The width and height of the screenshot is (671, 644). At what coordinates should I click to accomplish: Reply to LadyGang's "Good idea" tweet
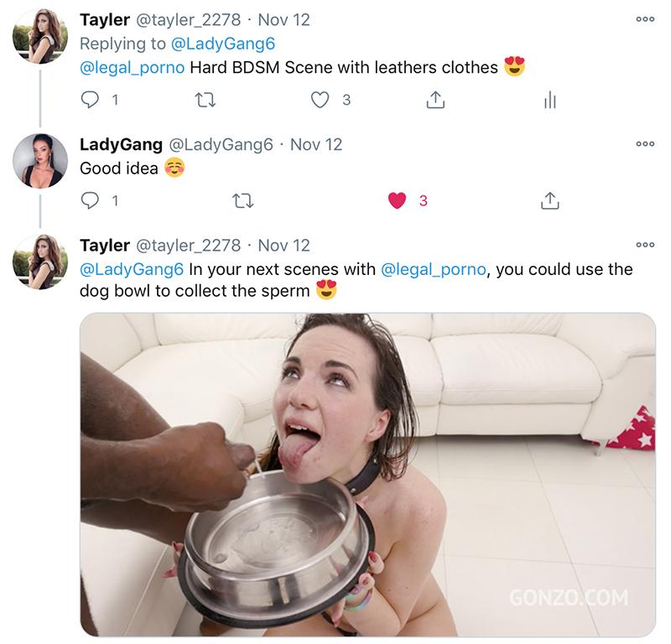pos(91,200)
